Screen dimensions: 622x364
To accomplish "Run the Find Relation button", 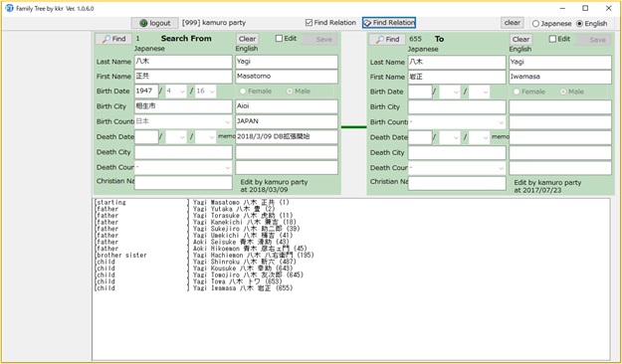I will point(389,23).
